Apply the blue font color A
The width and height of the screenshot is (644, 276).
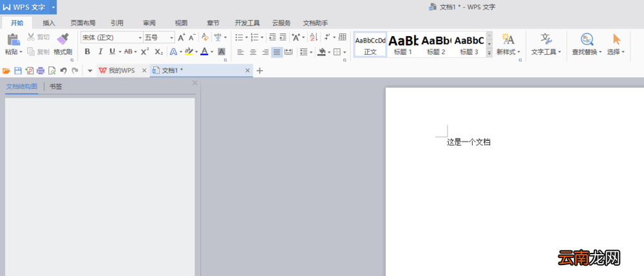click(204, 51)
